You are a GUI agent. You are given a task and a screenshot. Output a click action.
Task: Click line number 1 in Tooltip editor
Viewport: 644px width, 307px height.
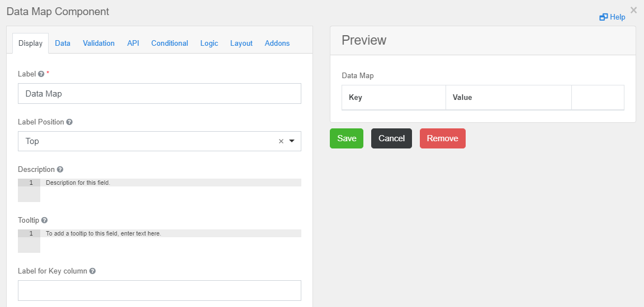31,233
